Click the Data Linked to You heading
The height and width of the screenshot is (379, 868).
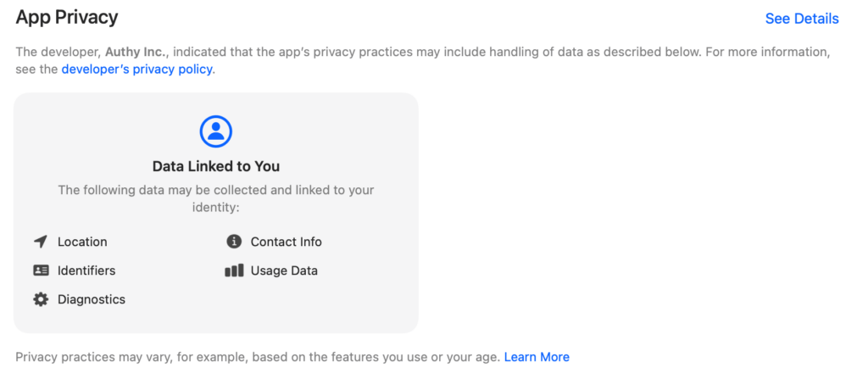[x=216, y=166]
